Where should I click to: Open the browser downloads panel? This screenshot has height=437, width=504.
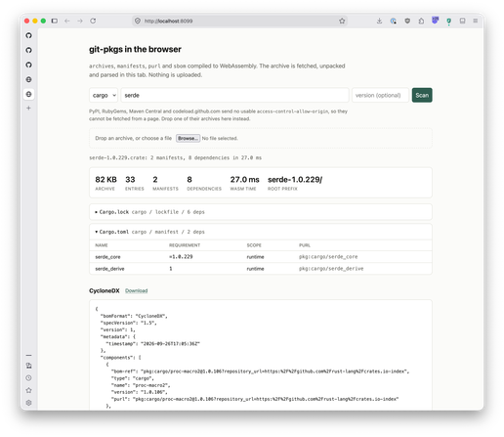click(379, 21)
